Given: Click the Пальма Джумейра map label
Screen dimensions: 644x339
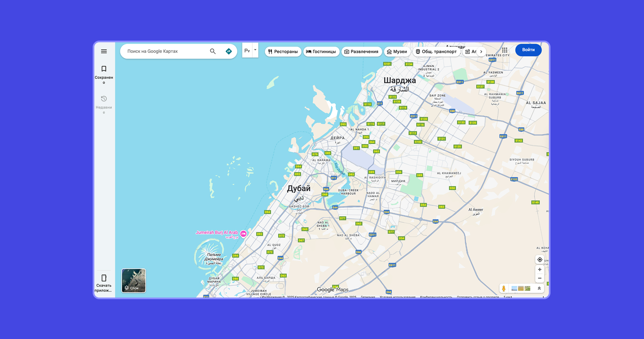Looking at the screenshot, I should 213,257.
